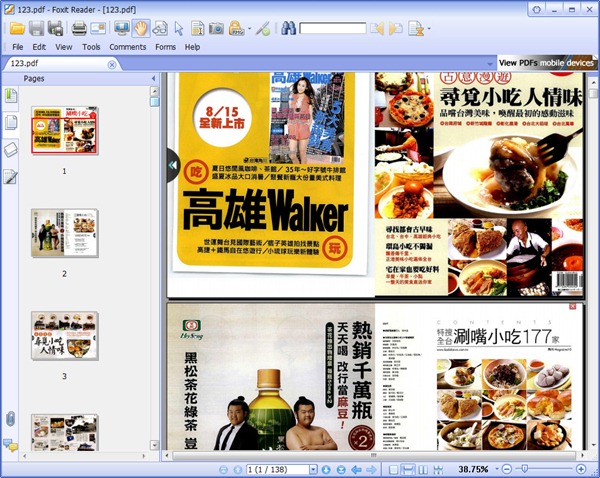Viewport: 600px width, 478px height.
Task: Collapse the Pages navigation panel
Action: tap(153, 78)
